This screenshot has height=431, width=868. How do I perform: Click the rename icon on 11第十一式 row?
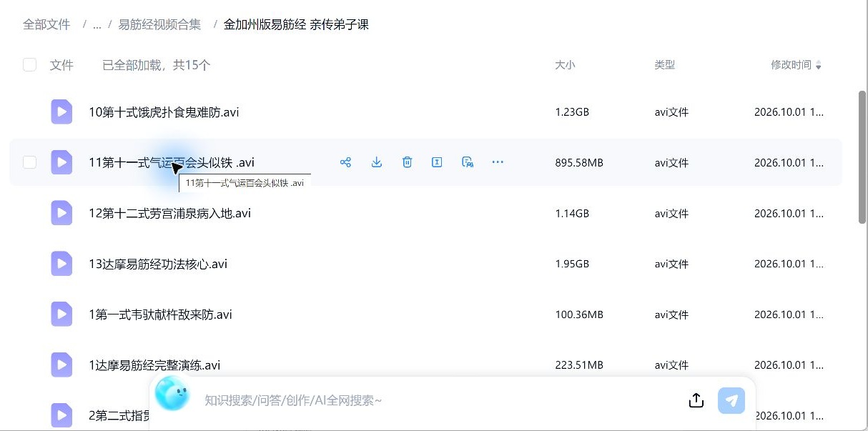tap(437, 162)
